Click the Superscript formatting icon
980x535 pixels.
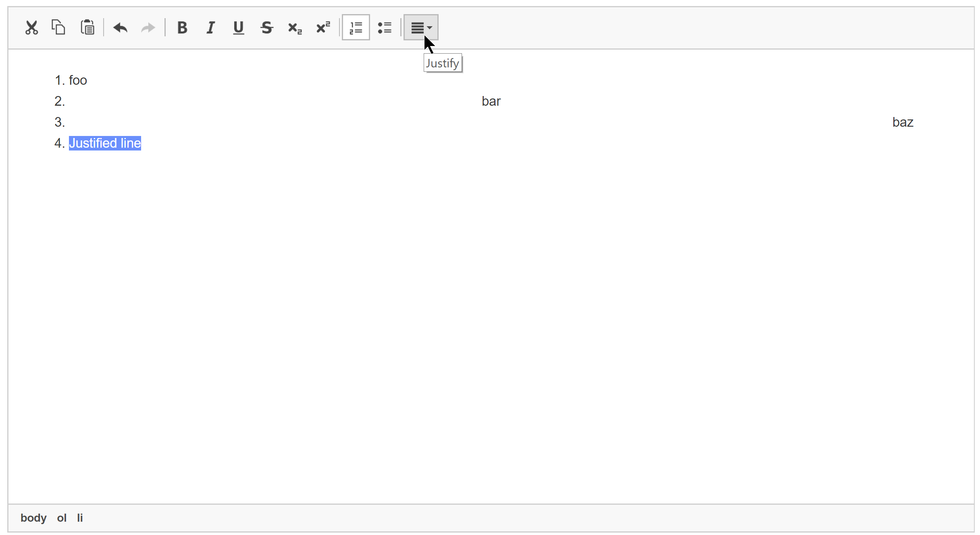pyautogui.click(x=323, y=27)
